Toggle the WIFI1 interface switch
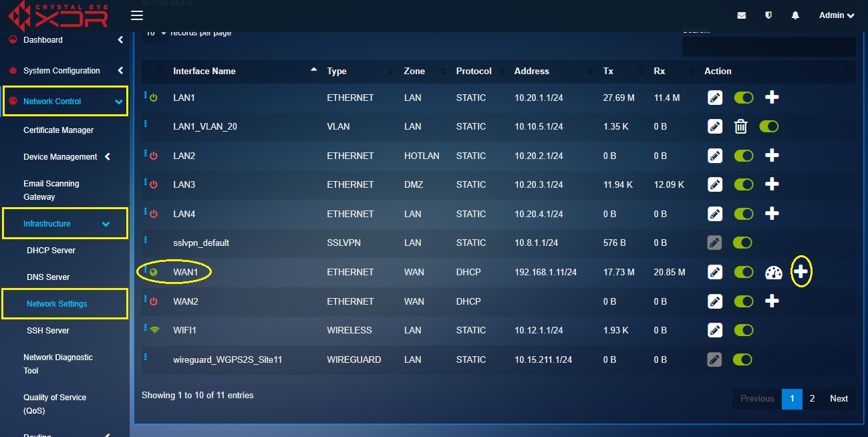The width and height of the screenshot is (868, 437). (x=744, y=330)
